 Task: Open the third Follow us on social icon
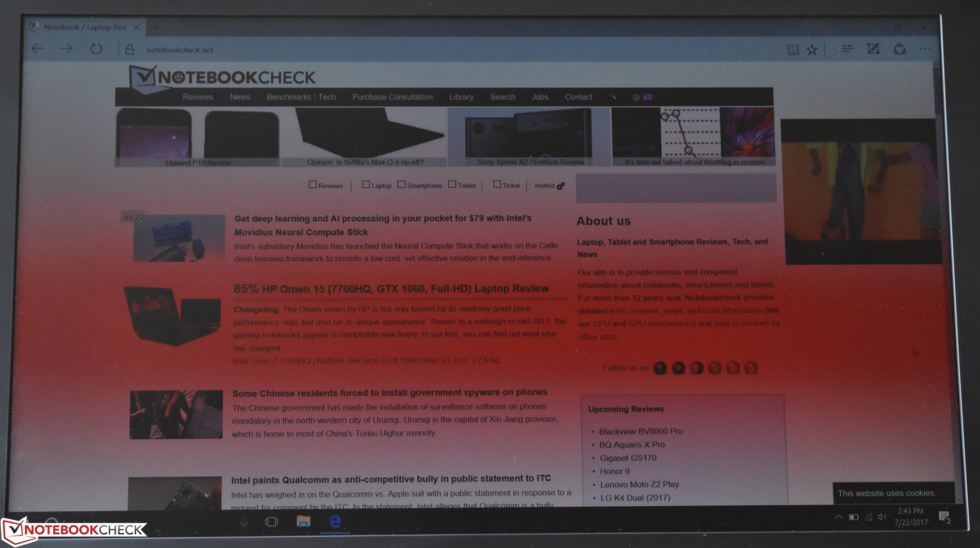pos(696,368)
